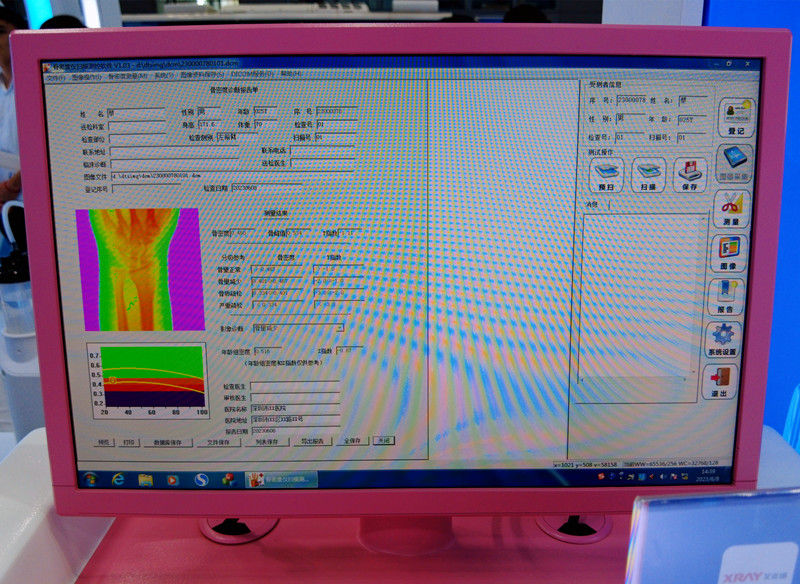Open Internet Explorer from the taskbar
Image resolution: width=800 pixels, height=584 pixels.
118,479
